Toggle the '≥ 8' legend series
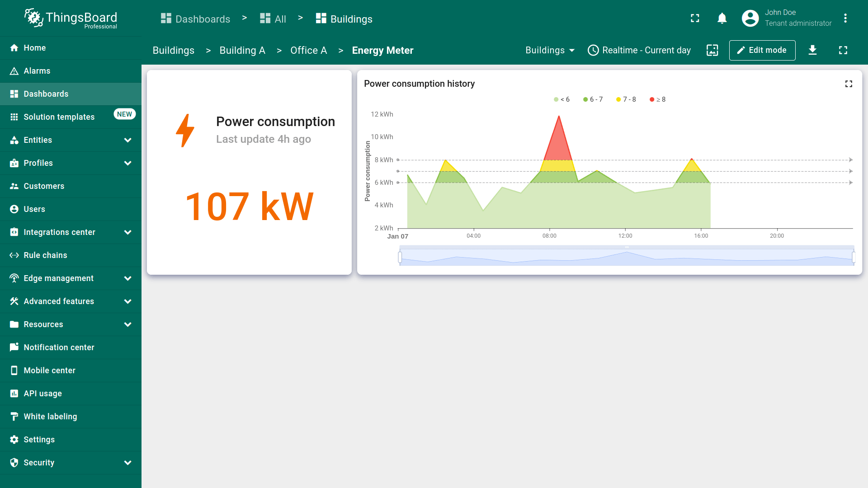 click(x=658, y=99)
